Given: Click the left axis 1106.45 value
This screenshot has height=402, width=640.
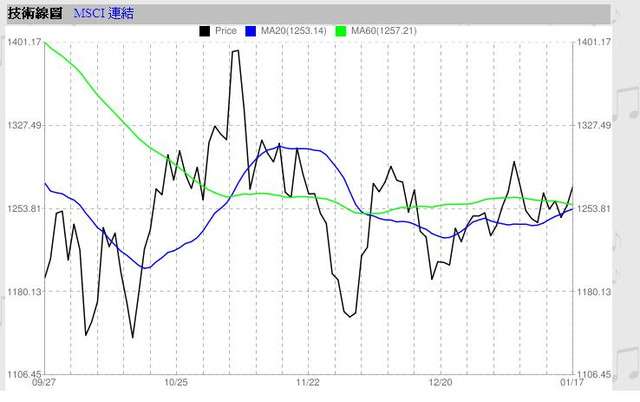Looking at the screenshot, I should click(x=24, y=374).
